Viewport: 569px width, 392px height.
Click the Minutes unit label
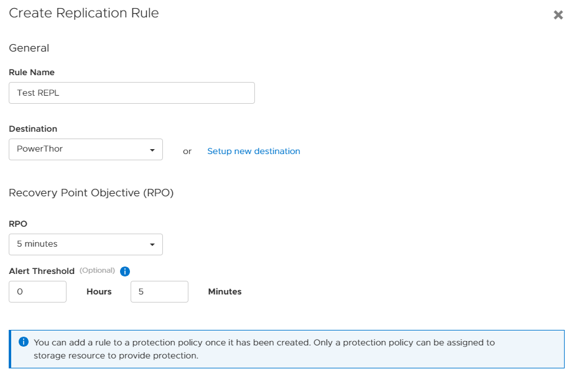(224, 291)
